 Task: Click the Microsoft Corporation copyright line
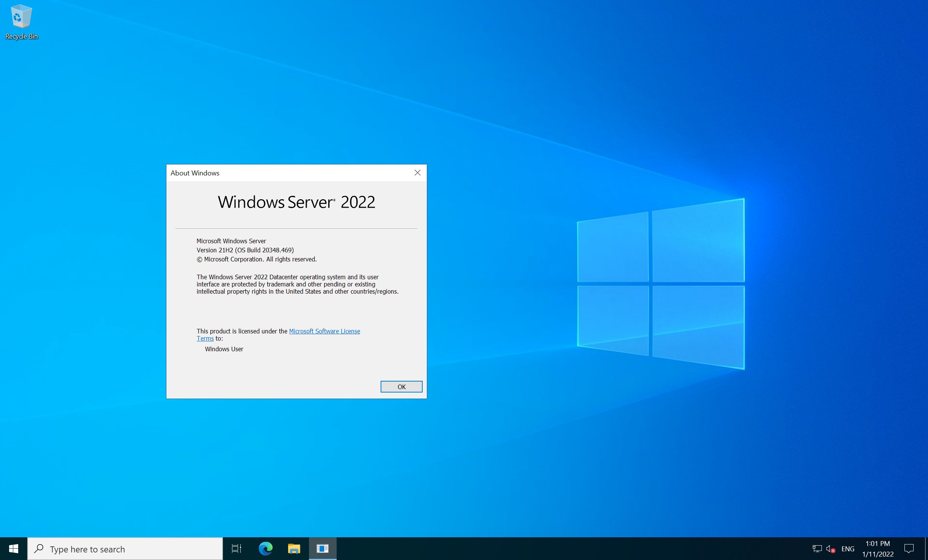[x=257, y=259]
